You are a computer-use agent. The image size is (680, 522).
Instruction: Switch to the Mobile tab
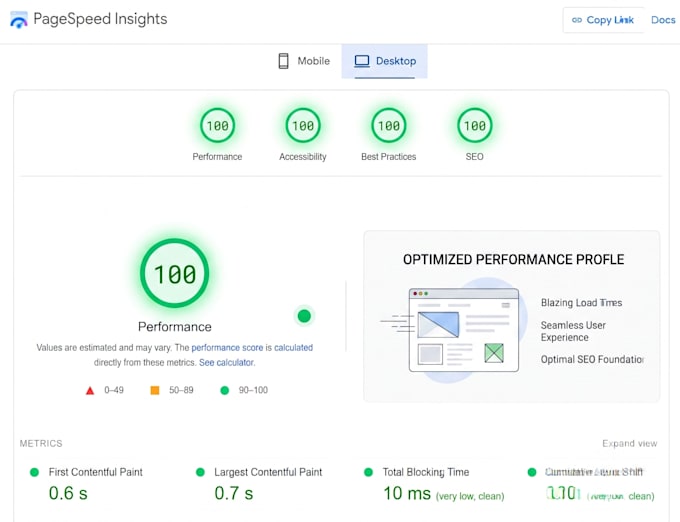pos(304,61)
